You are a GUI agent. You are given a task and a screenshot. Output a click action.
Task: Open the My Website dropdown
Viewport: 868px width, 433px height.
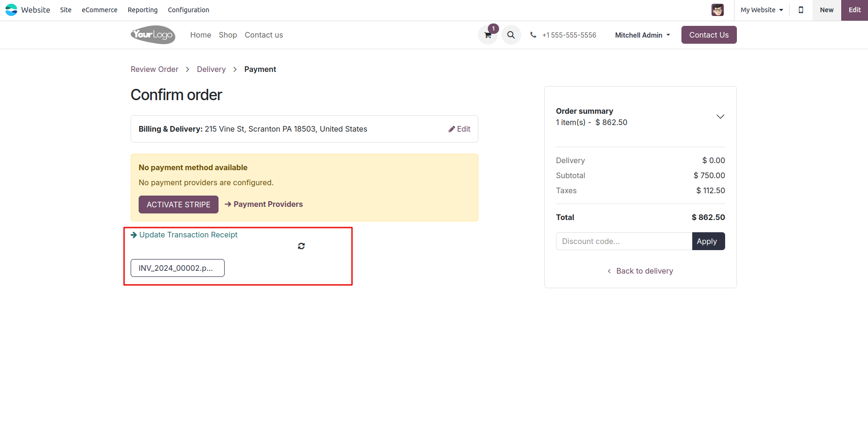[761, 10]
